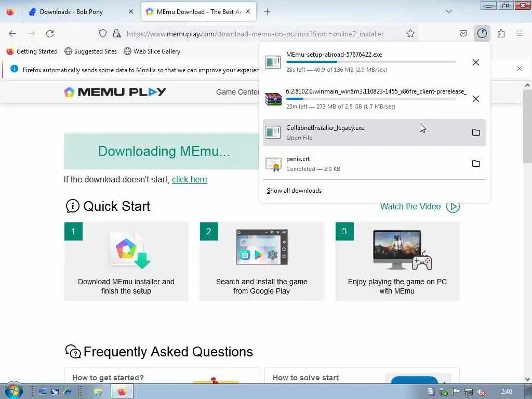Click the page scrollbar up arrow

click(527, 86)
